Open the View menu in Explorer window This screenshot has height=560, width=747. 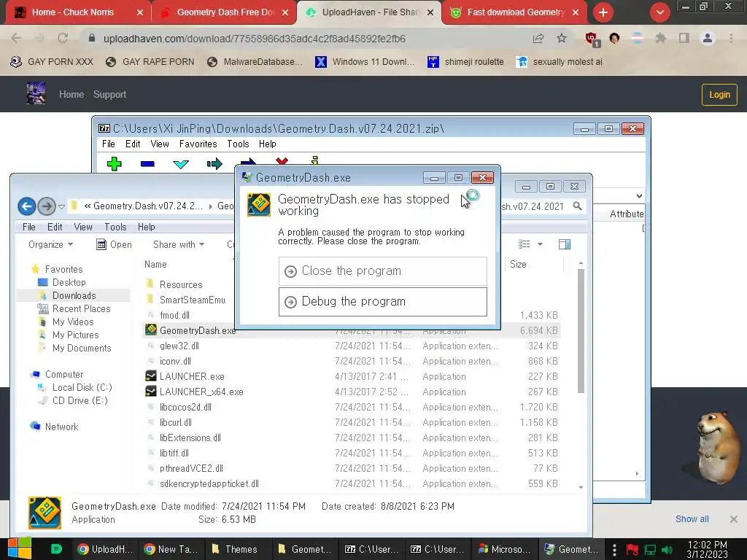[x=83, y=227]
